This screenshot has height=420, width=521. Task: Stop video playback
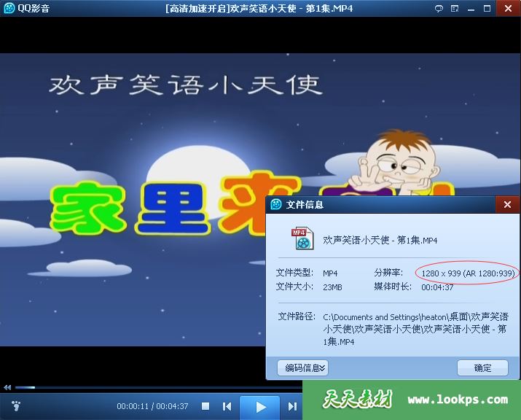(x=205, y=406)
